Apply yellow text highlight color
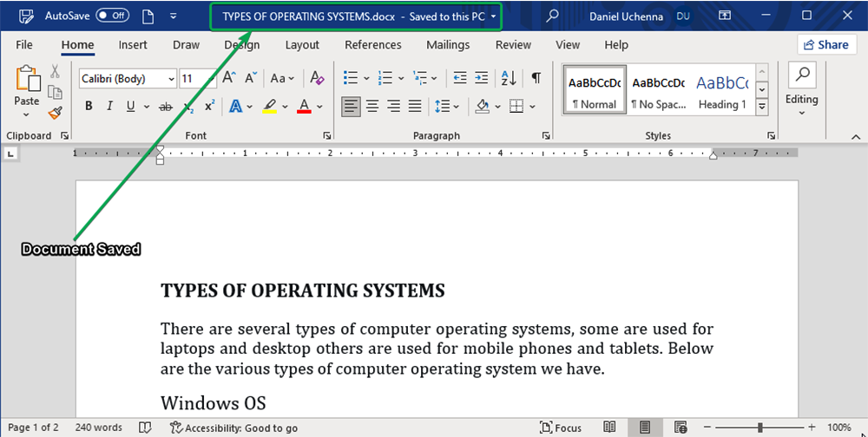The image size is (868, 437). (x=270, y=106)
